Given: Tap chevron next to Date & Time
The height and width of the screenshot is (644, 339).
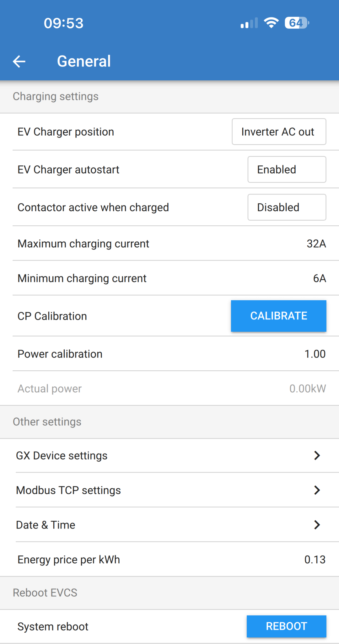Looking at the screenshot, I should [317, 525].
